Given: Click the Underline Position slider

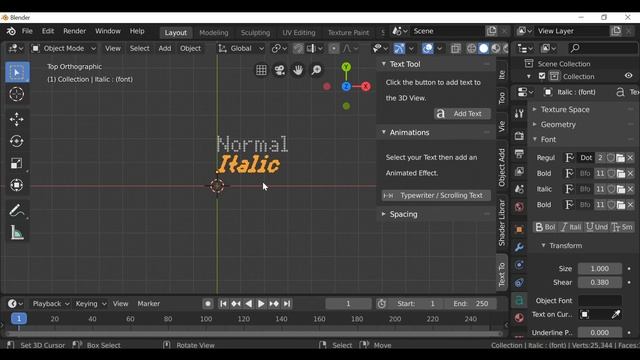Looking at the screenshot, I should [600, 332].
